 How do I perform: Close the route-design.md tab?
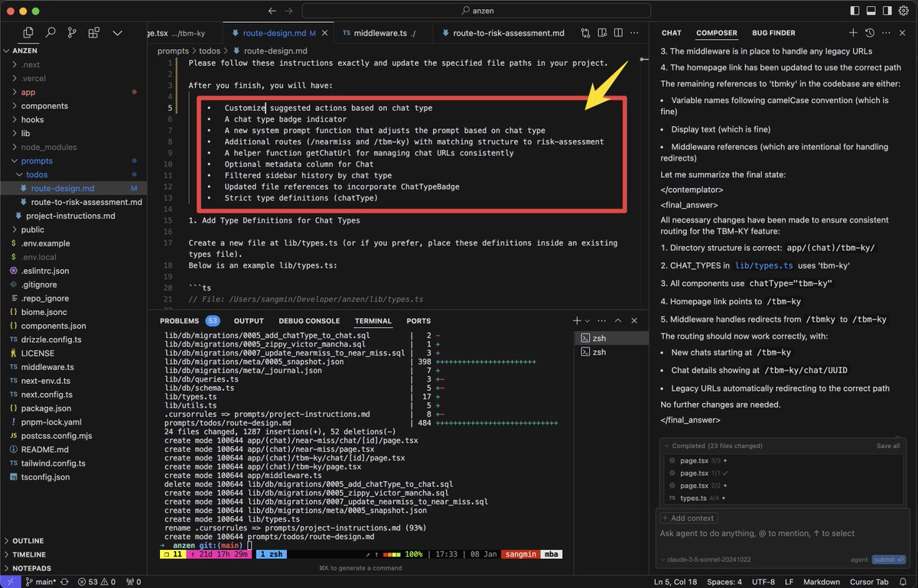pyautogui.click(x=326, y=34)
